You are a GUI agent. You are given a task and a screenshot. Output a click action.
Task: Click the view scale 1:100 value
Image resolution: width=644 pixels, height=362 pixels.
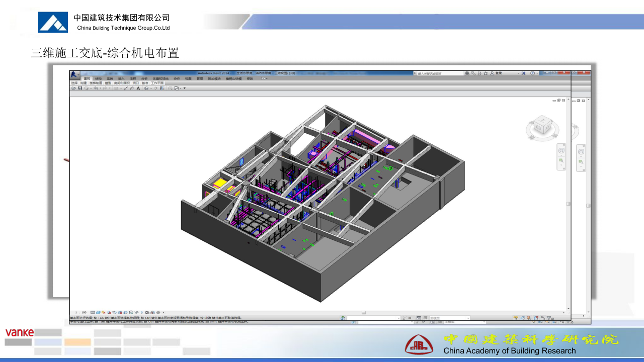[80, 312]
